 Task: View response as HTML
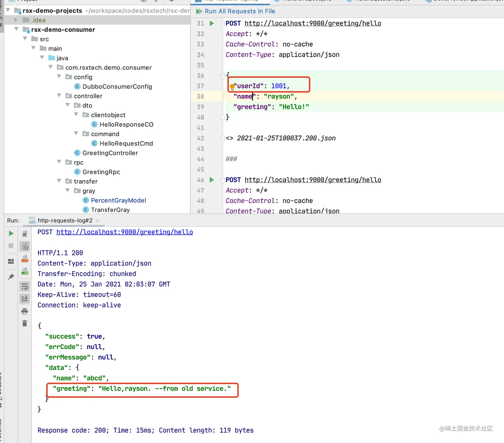pos(25,271)
